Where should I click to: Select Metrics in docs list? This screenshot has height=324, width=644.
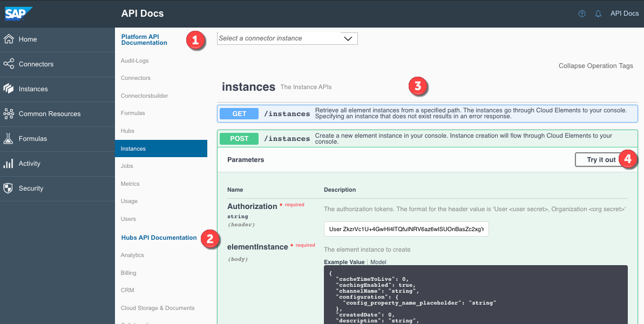(x=130, y=184)
